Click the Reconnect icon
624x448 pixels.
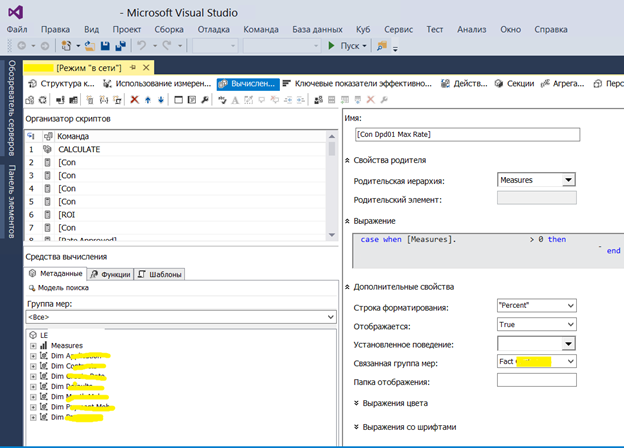click(43, 100)
